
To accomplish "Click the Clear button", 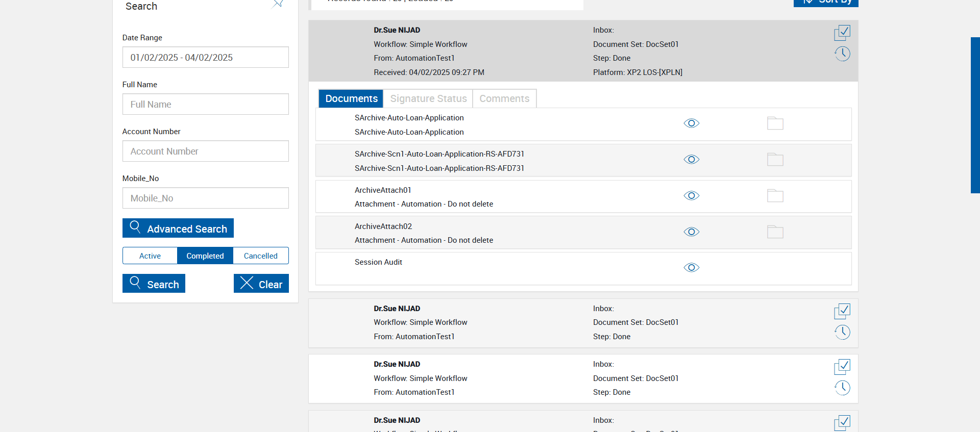I will pyautogui.click(x=261, y=284).
